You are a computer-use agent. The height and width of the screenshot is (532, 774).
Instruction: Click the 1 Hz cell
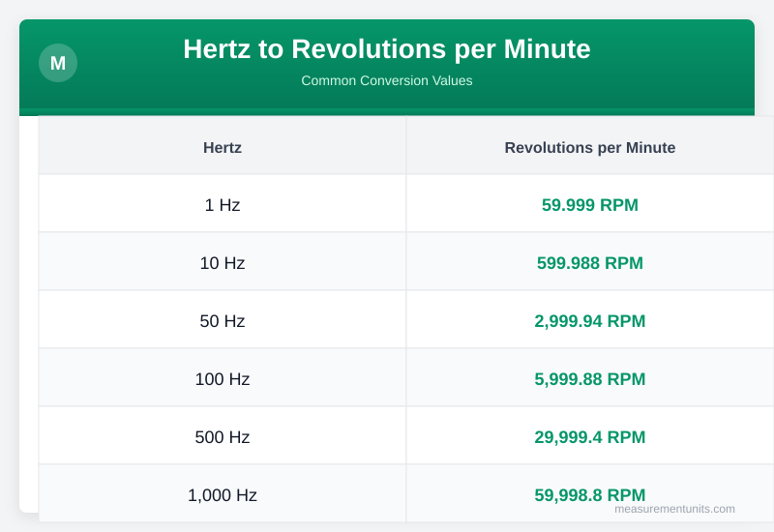click(x=223, y=205)
